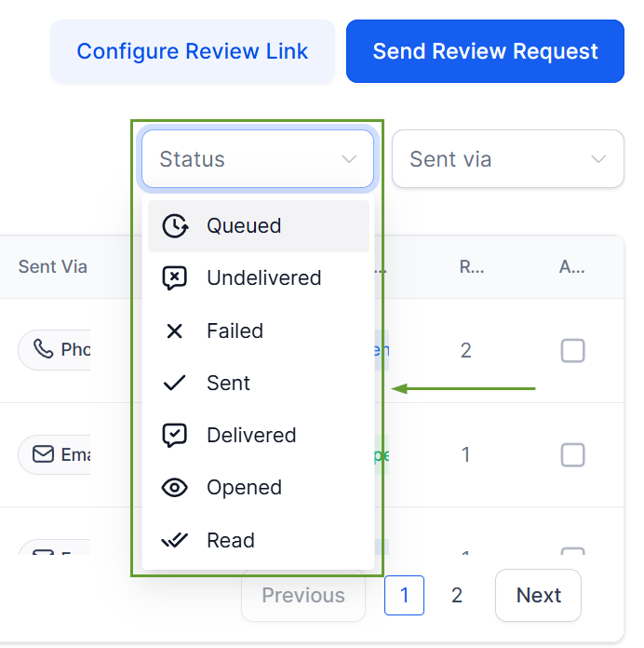644x648 pixels.
Task: Click the Failed X icon
Action: [174, 331]
